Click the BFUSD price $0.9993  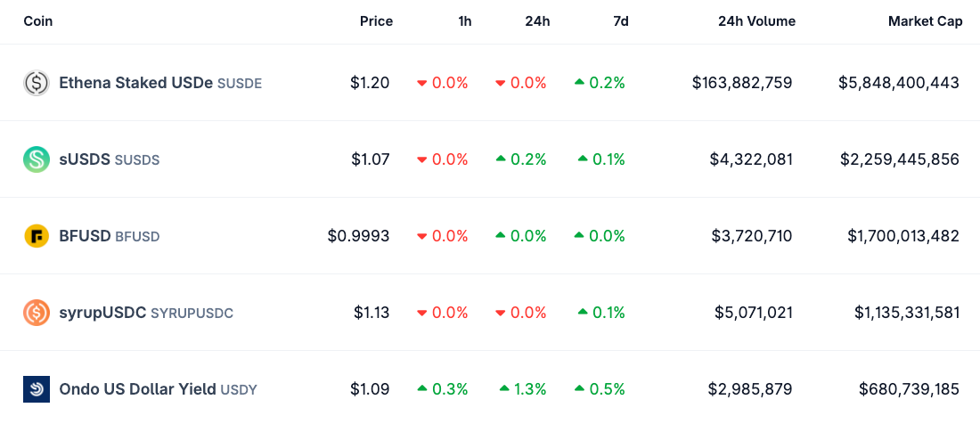358,236
